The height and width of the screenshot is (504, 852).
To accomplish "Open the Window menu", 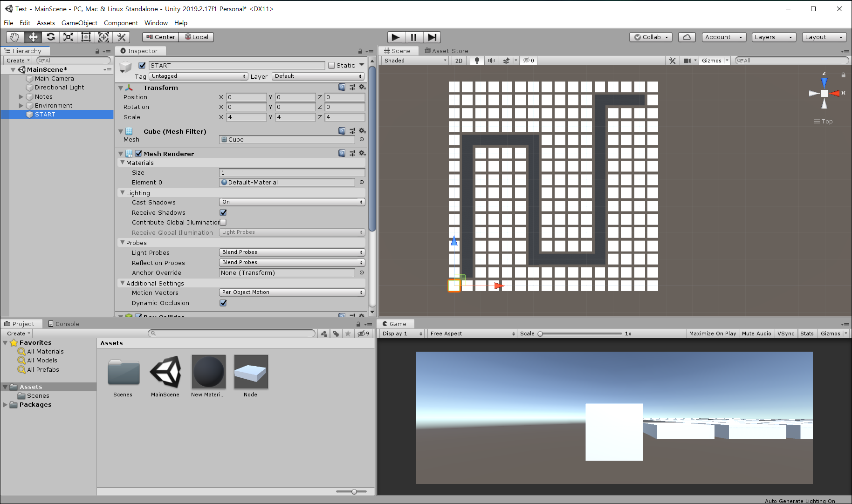I will (156, 23).
